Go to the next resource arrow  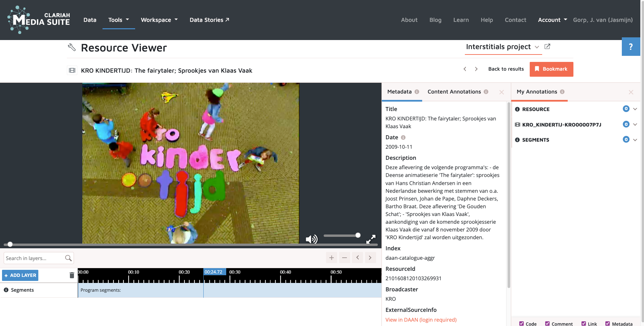click(476, 69)
